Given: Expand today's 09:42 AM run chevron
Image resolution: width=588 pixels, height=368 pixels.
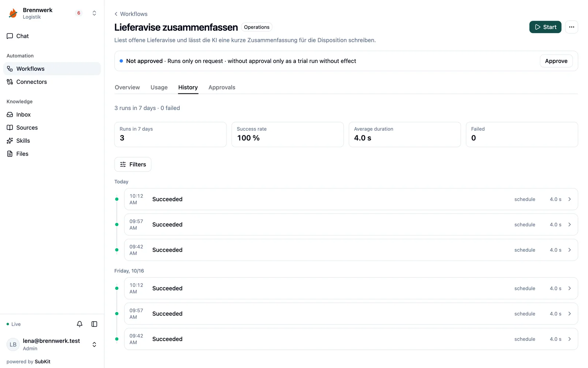Looking at the screenshot, I should click(570, 250).
